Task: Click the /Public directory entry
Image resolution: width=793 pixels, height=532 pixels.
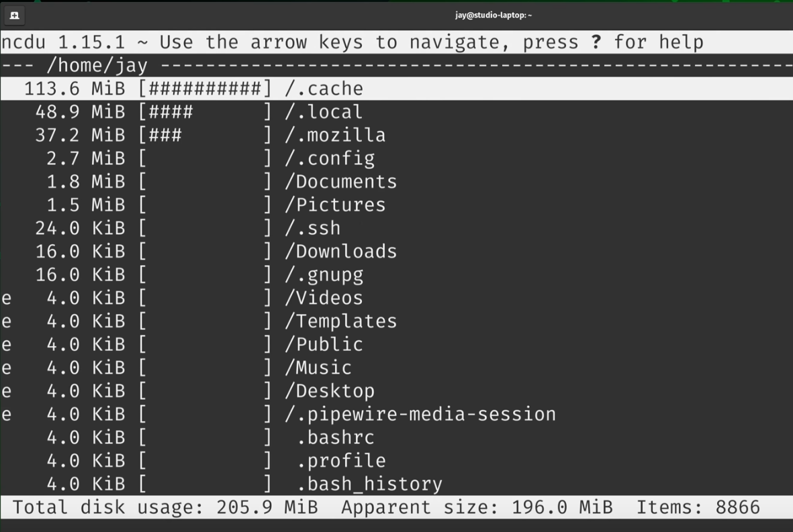Action: pyautogui.click(x=324, y=344)
